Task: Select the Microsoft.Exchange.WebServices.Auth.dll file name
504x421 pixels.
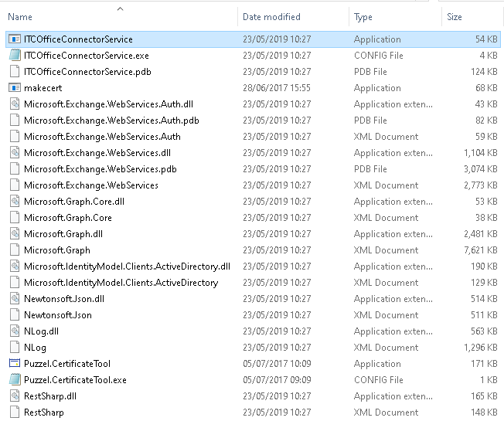Action: (x=108, y=104)
